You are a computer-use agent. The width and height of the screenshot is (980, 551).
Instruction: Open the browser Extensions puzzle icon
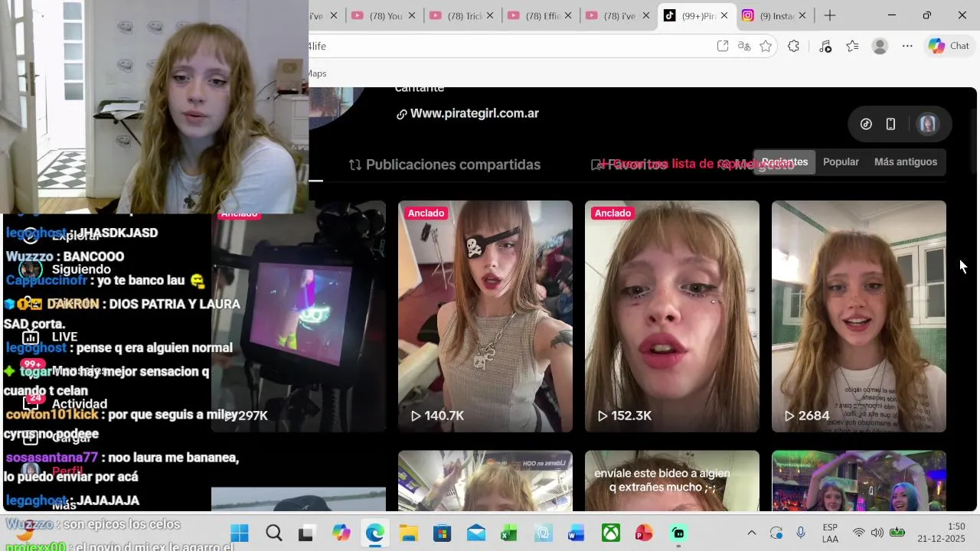[793, 46]
